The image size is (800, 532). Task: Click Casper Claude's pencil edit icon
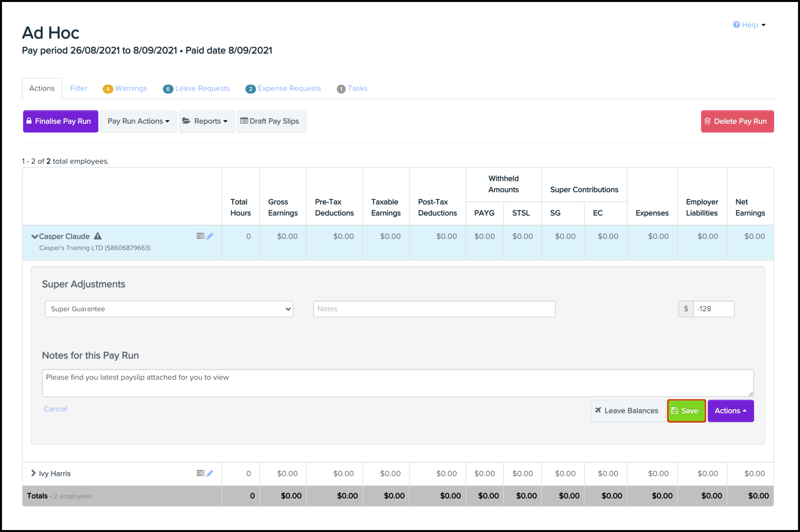[210, 236]
